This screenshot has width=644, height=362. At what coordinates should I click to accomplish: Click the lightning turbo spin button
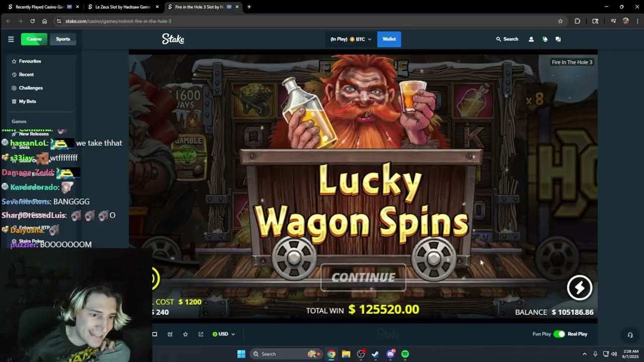(580, 288)
